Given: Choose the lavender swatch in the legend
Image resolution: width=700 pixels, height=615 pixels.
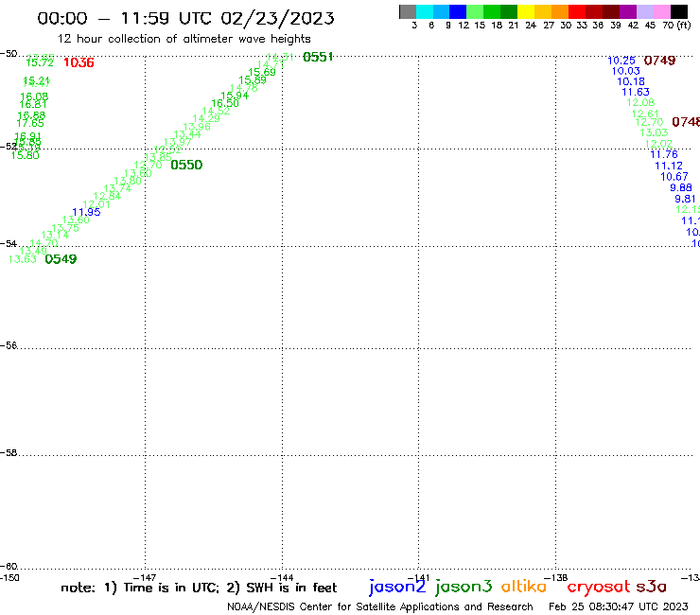Looking at the screenshot, I should pyautogui.click(x=644, y=11).
